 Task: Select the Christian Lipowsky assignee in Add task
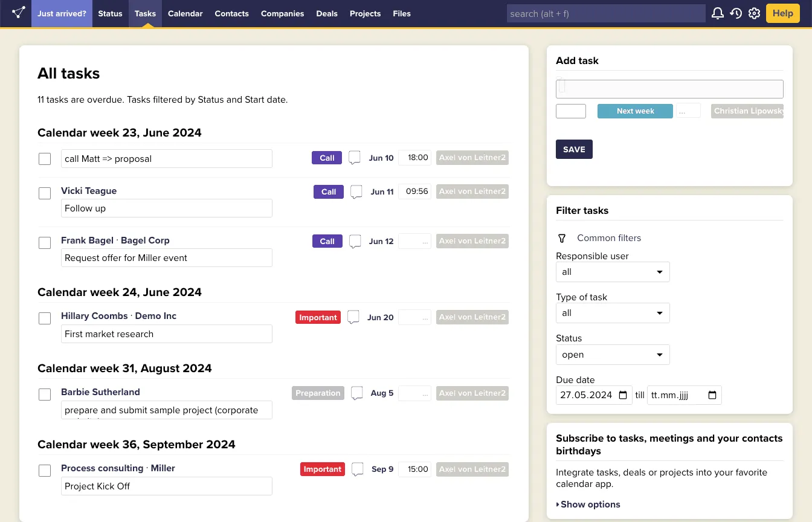pos(747,111)
